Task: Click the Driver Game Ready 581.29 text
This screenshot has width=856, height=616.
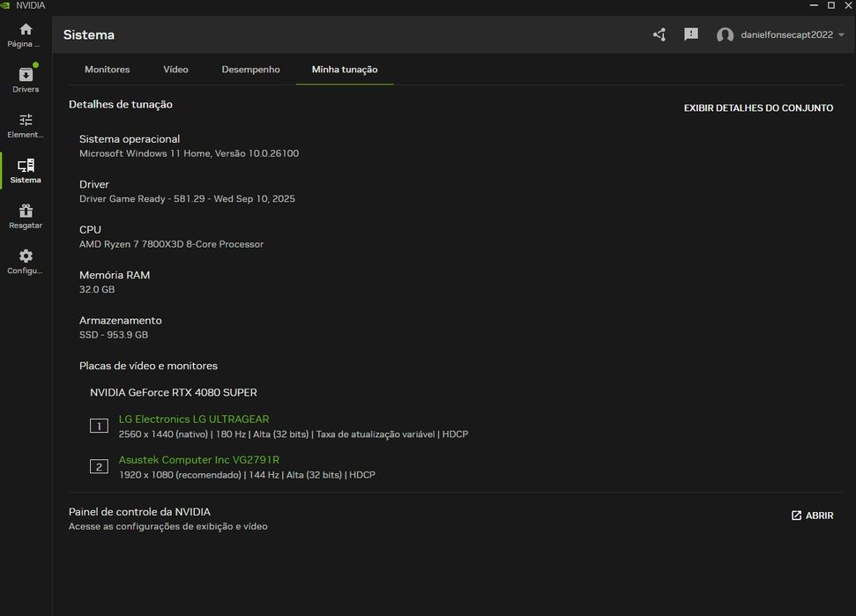Action: (187, 198)
